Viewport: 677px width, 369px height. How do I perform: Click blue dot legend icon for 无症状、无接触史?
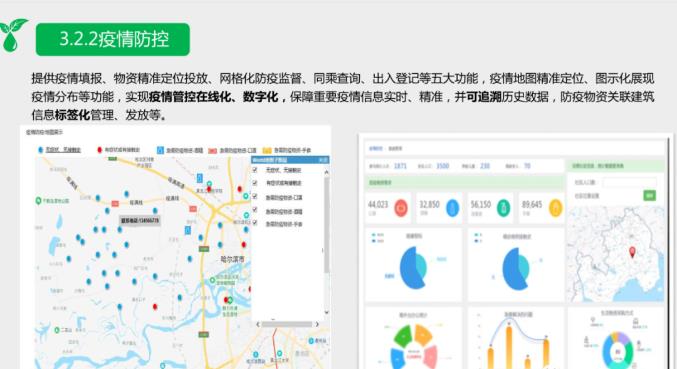tap(41, 150)
